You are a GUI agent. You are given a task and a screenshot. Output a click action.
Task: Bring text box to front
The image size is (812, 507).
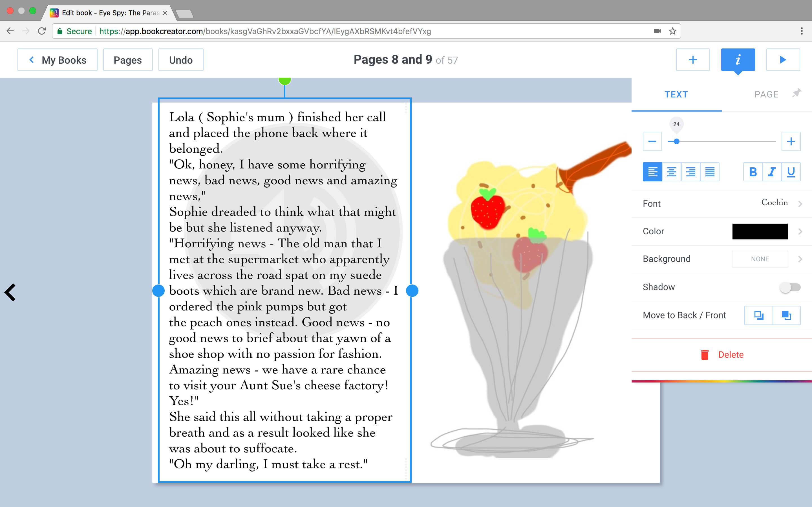pos(787,315)
